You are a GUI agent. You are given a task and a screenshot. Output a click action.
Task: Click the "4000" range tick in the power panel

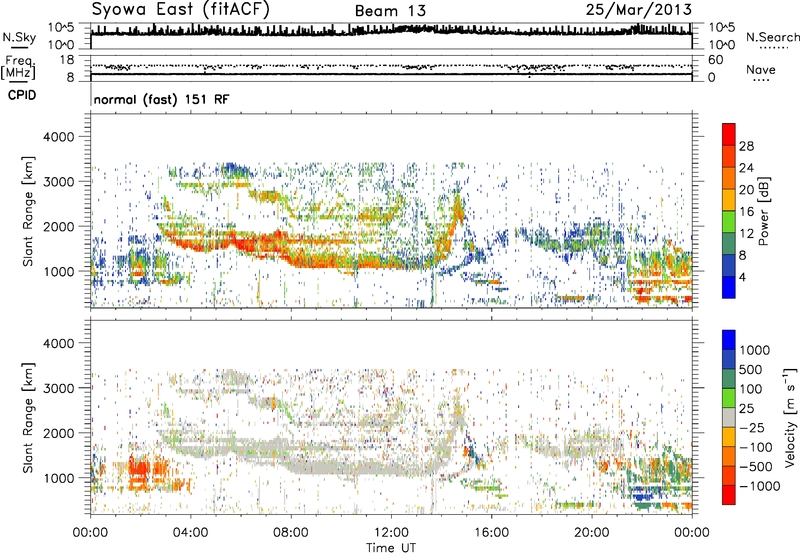pyautogui.click(x=58, y=137)
